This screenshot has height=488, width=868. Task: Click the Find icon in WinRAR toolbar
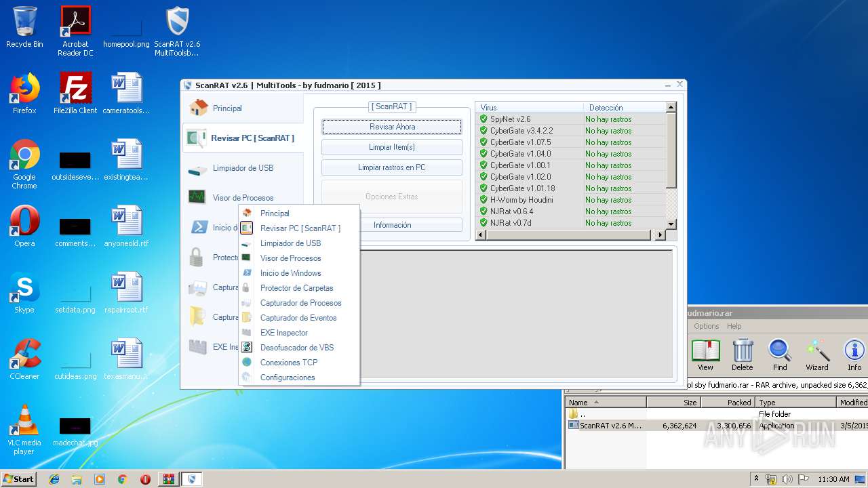point(780,354)
